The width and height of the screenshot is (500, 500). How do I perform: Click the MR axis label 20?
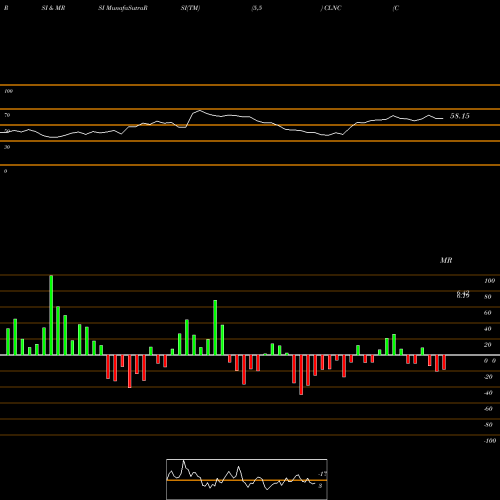coord(488,345)
